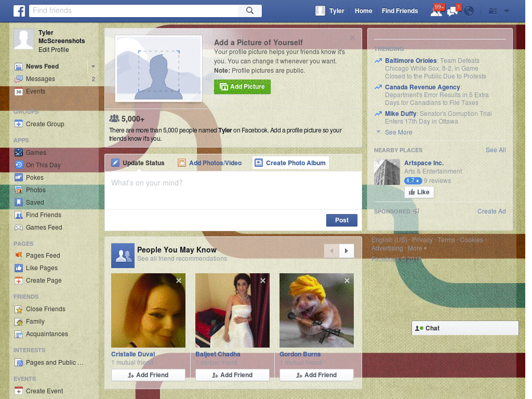The image size is (532, 399).
Task: Add Cristalle Duval as friend
Action: point(148,375)
